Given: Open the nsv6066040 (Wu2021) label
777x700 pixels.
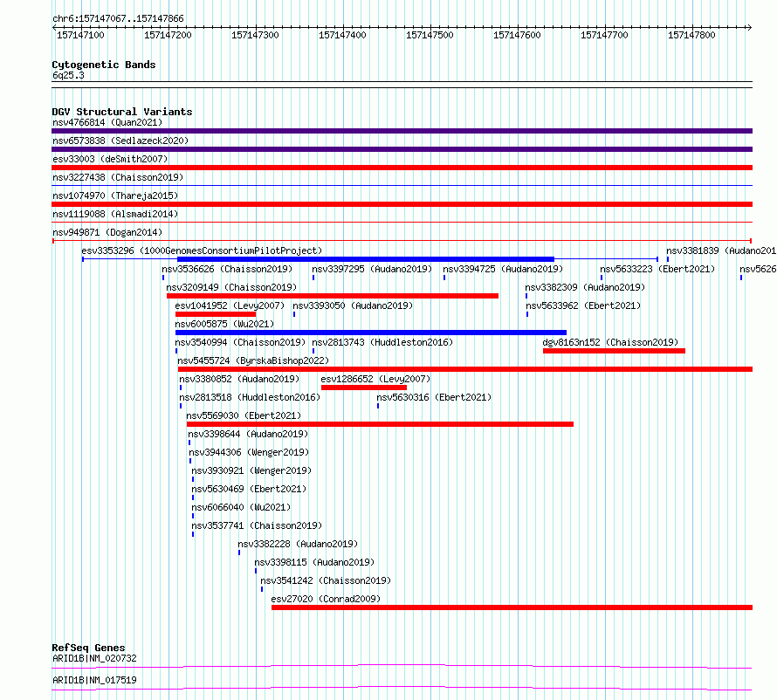Looking at the screenshot, I should tap(241, 507).
